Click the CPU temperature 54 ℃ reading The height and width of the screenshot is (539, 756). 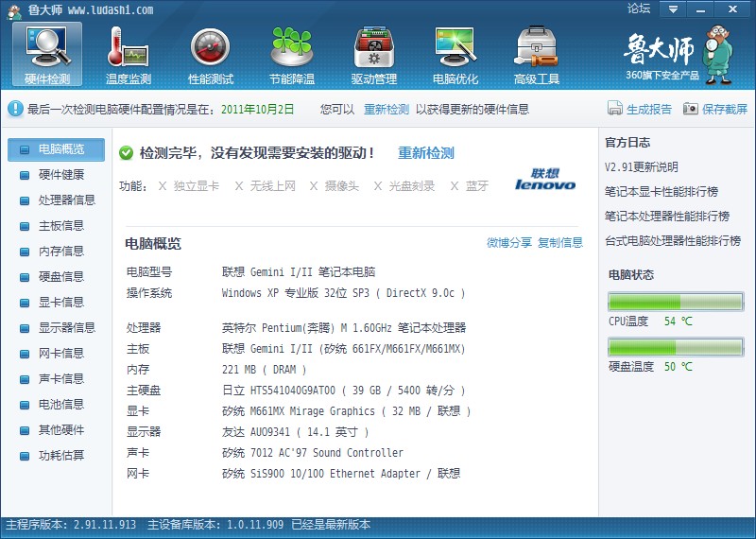coord(678,322)
